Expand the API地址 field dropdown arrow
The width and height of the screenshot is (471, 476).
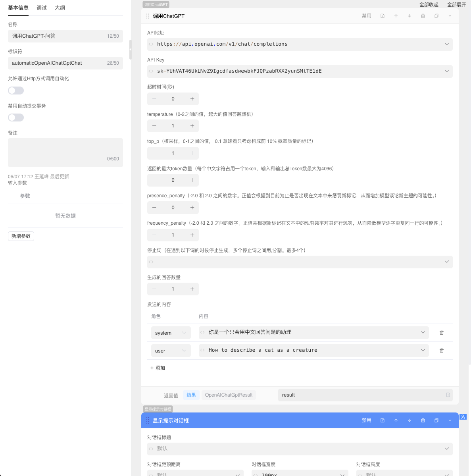[447, 44]
